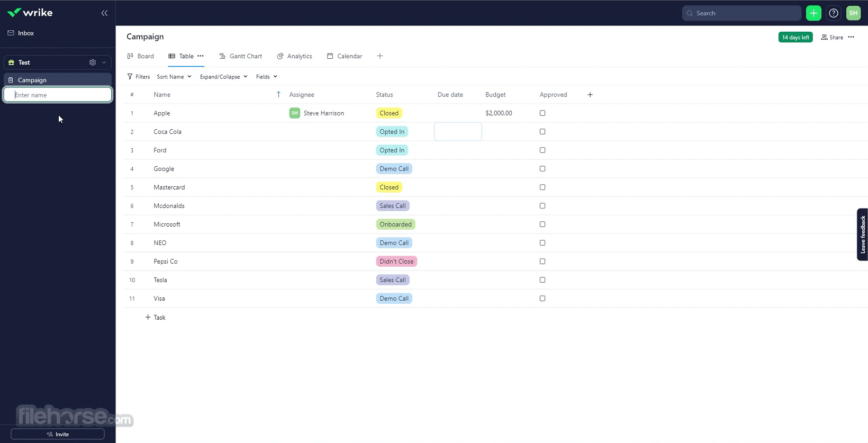Expand the Test space dropdown chevron
Viewport: 868px width, 443px height.
pos(104,62)
